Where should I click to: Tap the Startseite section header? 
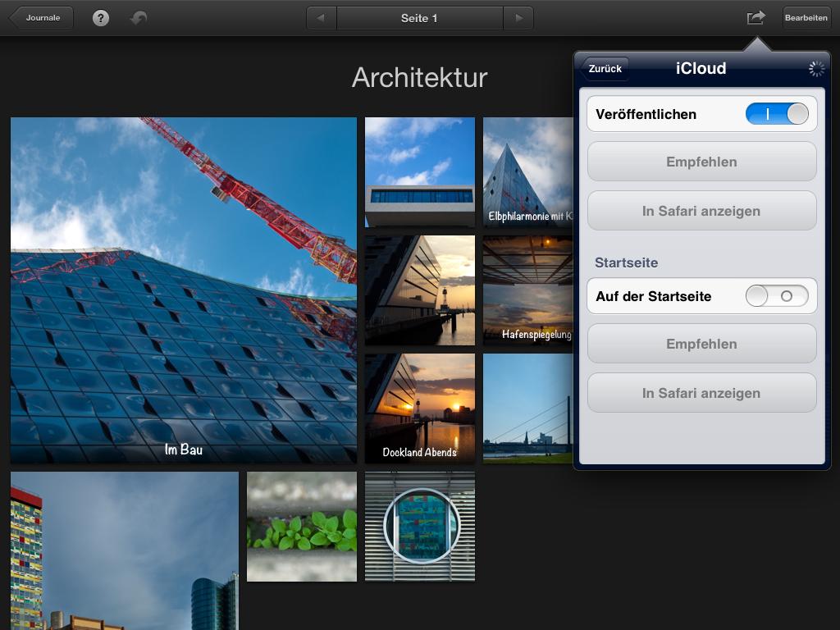click(626, 262)
